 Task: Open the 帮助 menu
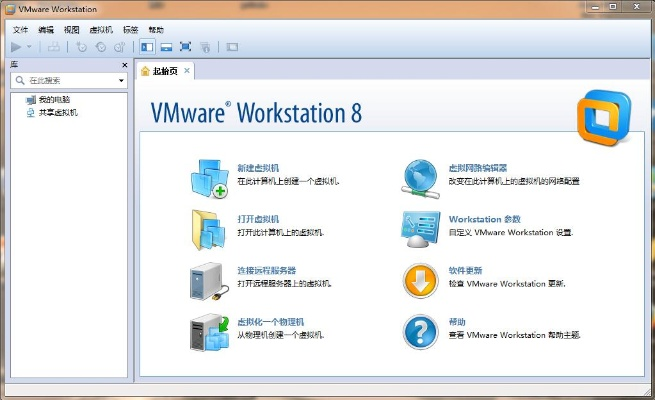[x=156, y=30]
